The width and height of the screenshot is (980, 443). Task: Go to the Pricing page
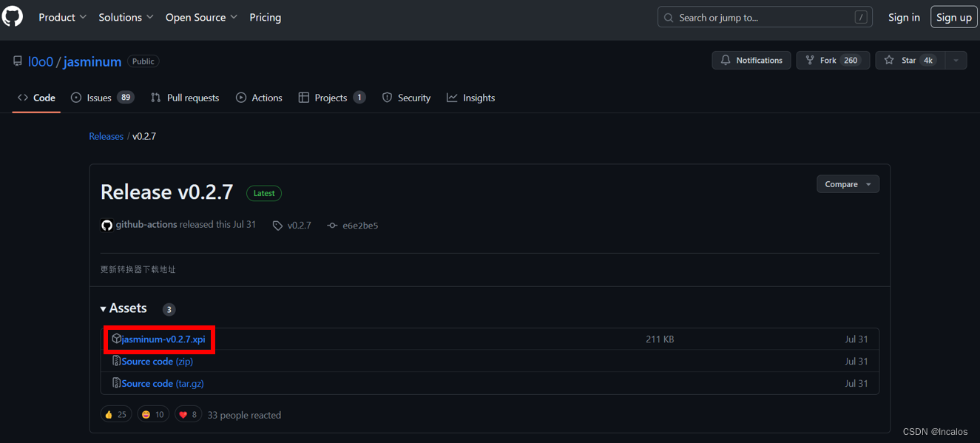[265, 17]
